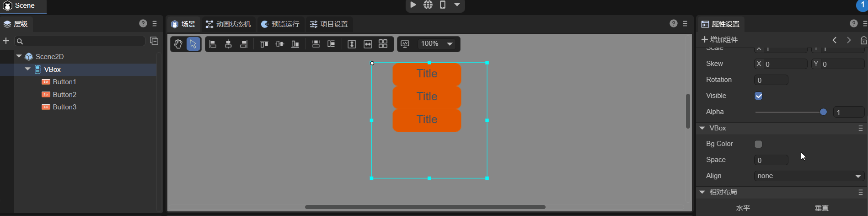Select Button2 in the hierarchy
The width and height of the screenshot is (868, 216).
coord(64,95)
